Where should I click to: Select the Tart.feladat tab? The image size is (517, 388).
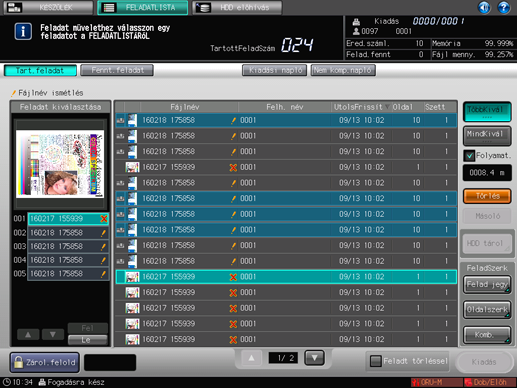[x=40, y=70]
